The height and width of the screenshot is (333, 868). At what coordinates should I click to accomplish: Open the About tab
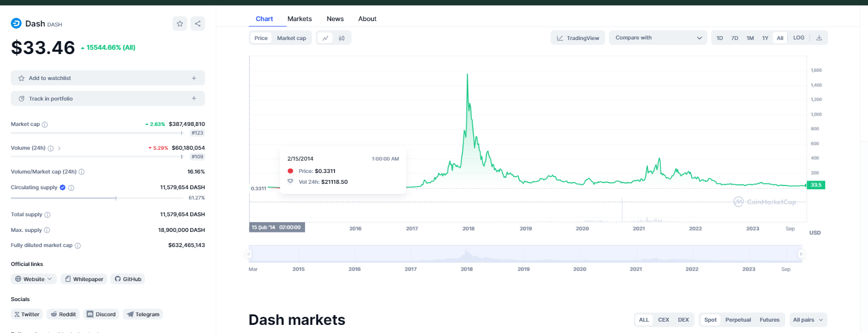pos(367,19)
